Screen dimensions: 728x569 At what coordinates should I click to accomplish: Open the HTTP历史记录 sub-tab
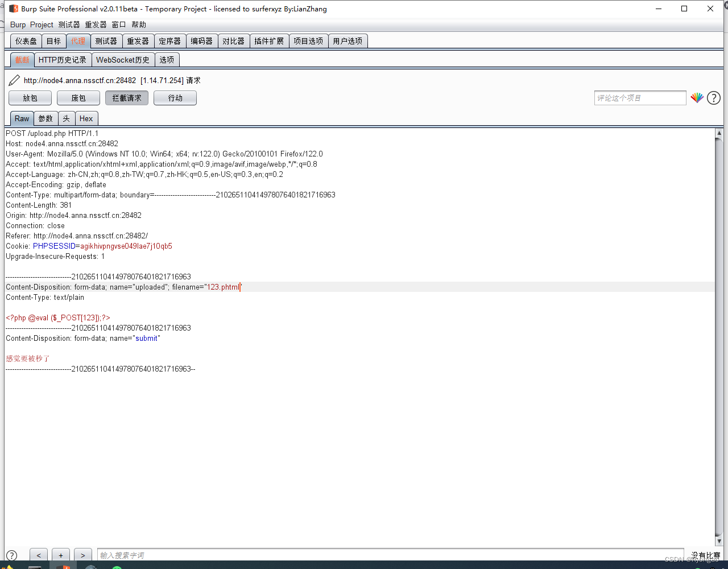[x=63, y=60]
